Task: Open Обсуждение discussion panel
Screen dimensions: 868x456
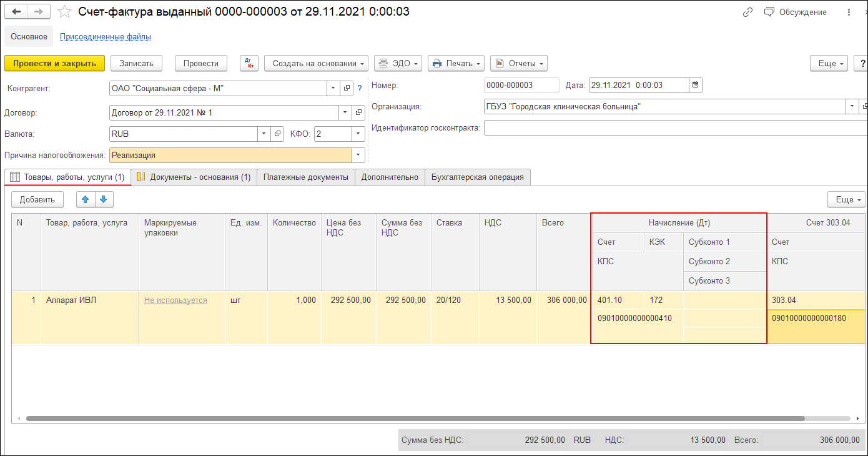Action: (x=796, y=12)
